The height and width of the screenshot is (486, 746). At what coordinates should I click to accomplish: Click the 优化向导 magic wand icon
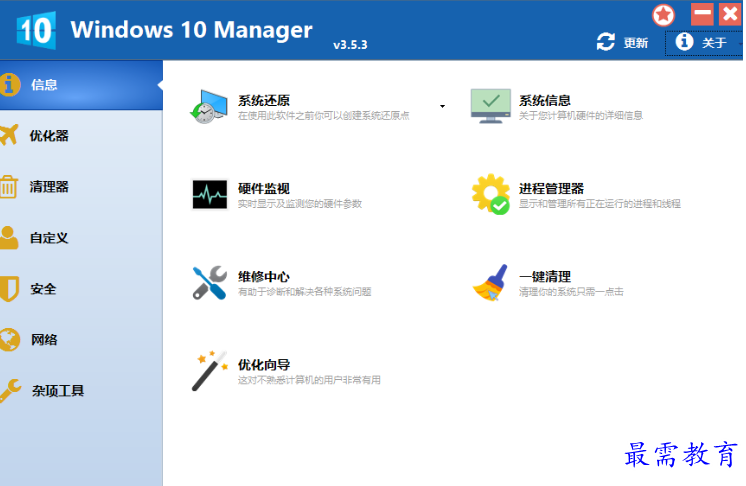coord(210,371)
